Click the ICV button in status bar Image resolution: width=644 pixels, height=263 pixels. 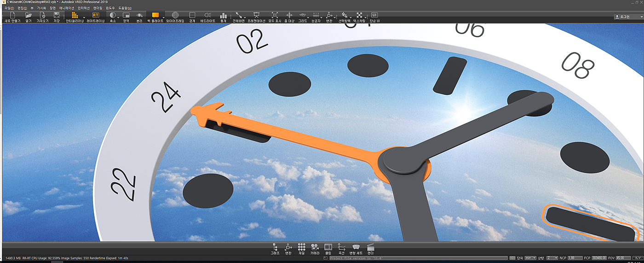click(638, 257)
